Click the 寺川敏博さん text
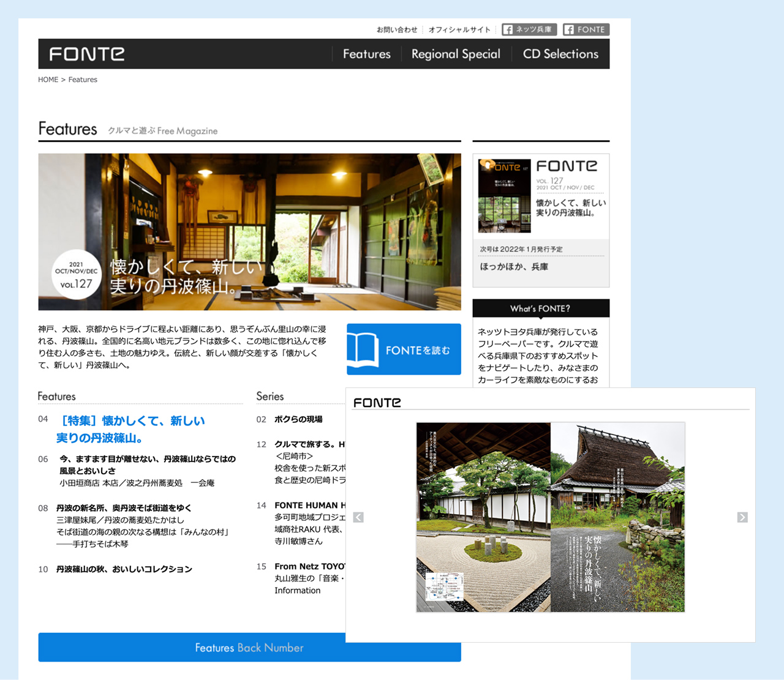The height and width of the screenshot is (680, 784). 298,542
